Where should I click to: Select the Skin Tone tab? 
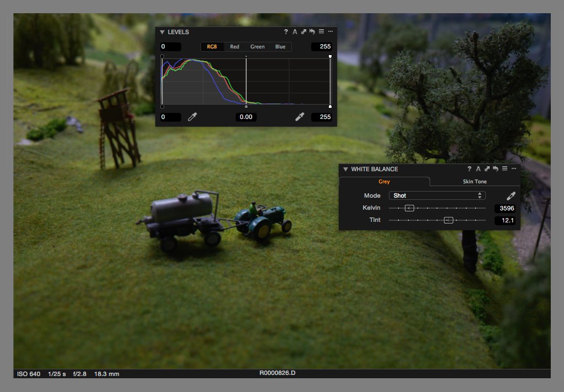click(475, 182)
